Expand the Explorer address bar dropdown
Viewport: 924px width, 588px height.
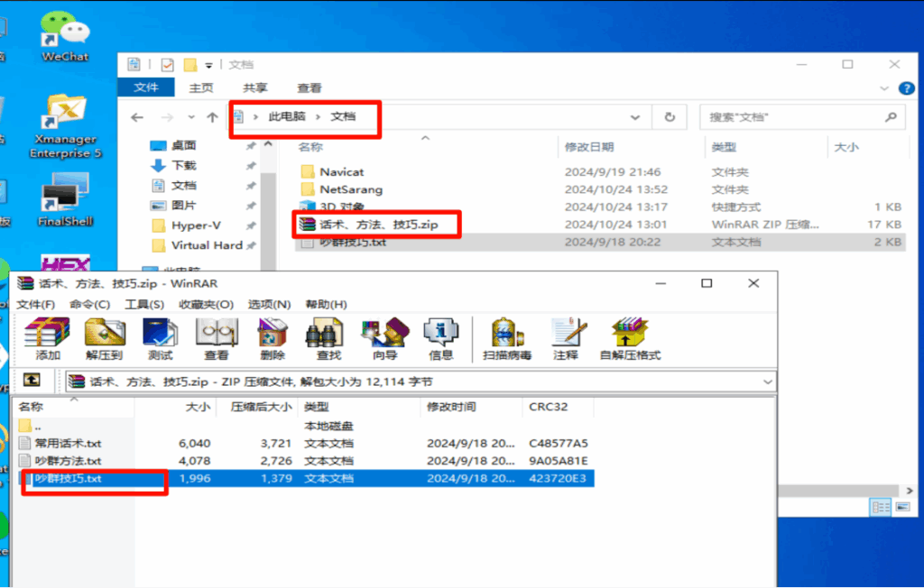tap(634, 117)
